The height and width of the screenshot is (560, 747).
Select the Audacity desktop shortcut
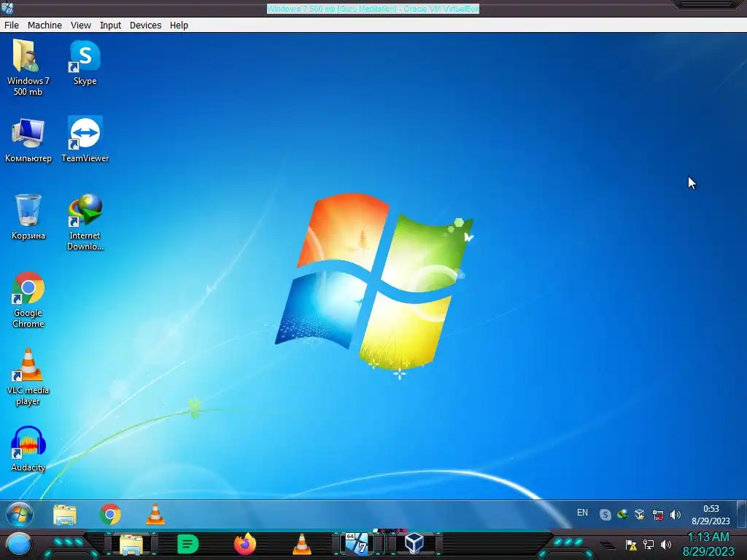(28, 448)
